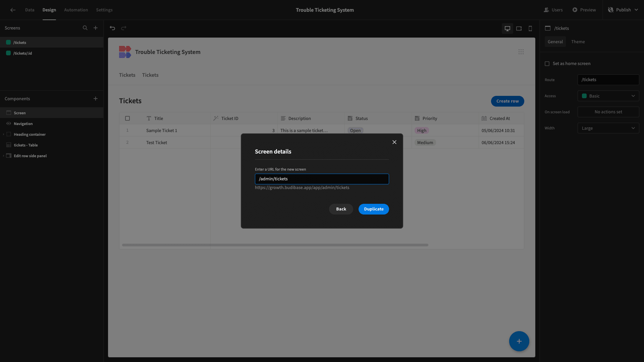The image size is (644, 362).
Task: Open the Data tab
Action: pyautogui.click(x=30, y=10)
